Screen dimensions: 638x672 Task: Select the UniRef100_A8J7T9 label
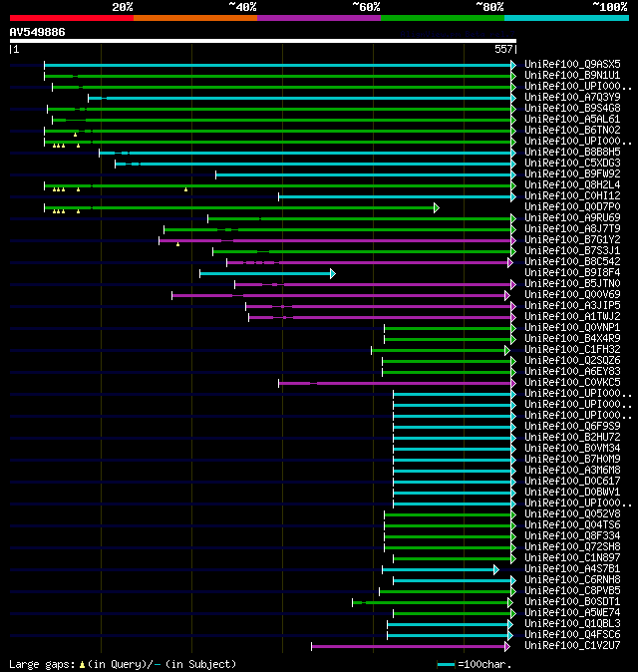[572, 229]
